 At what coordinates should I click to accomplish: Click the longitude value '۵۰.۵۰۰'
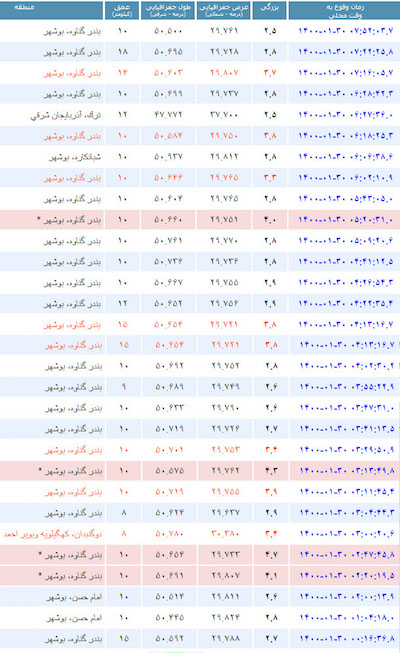tap(168, 31)
